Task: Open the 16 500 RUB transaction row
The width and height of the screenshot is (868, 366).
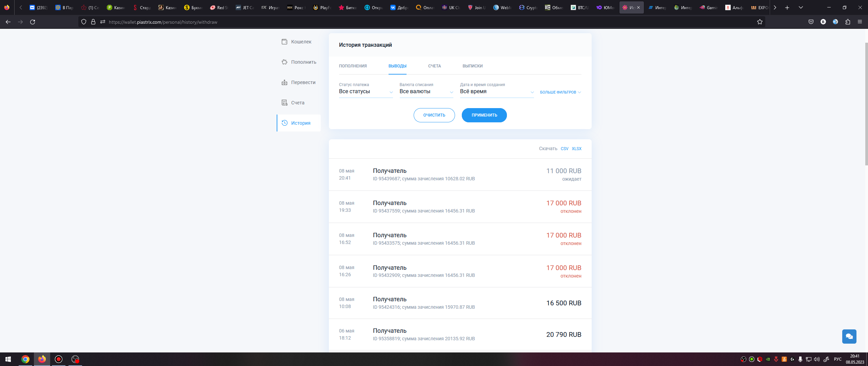Action: click(x=460, y=303)
